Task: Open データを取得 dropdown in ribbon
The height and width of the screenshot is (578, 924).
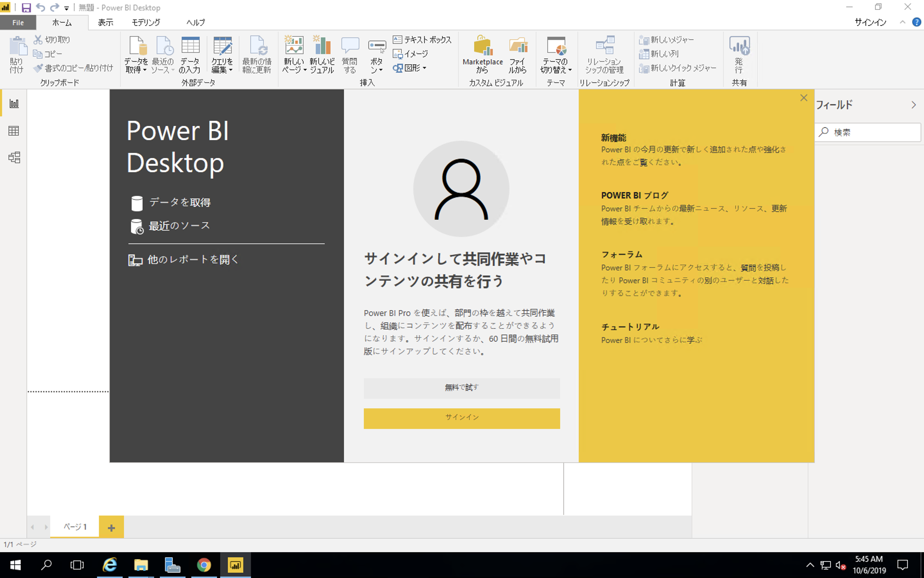Action: [136, 54]
